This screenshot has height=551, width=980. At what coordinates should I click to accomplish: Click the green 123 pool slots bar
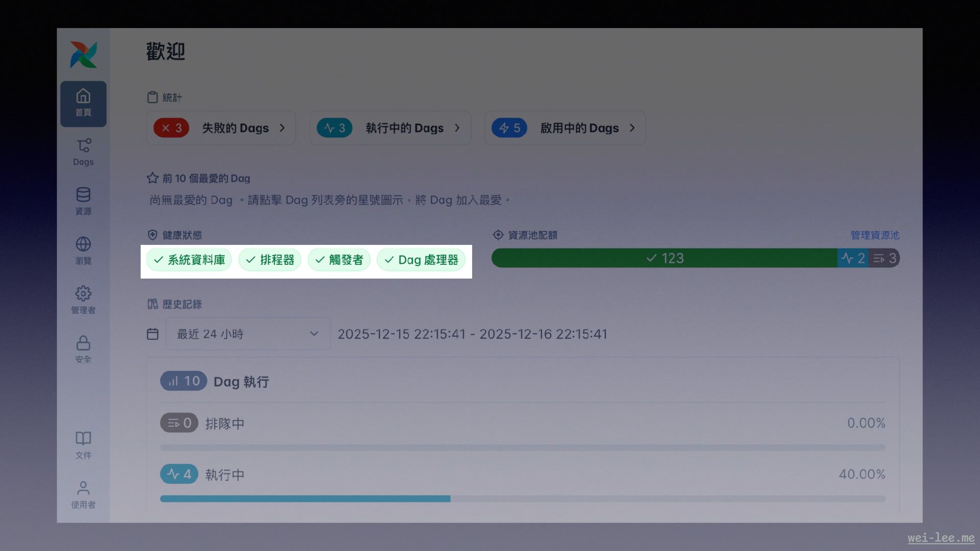click(x=664, y=258)
